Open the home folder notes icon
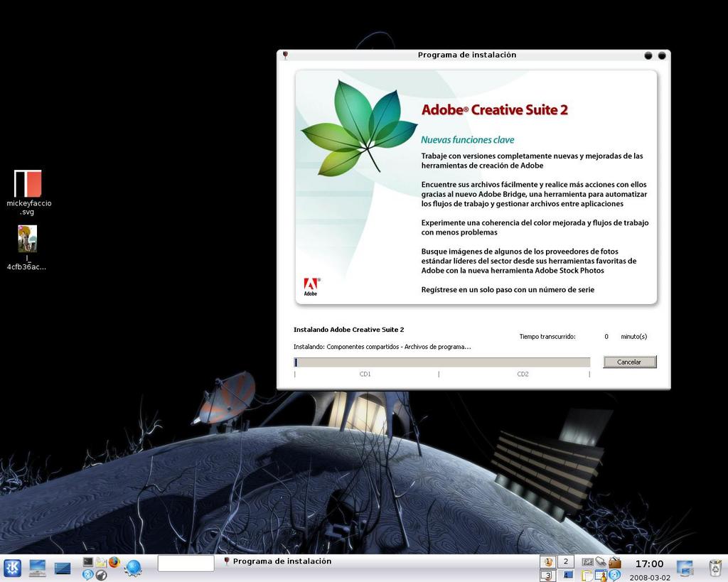 [x=101, y=562]
